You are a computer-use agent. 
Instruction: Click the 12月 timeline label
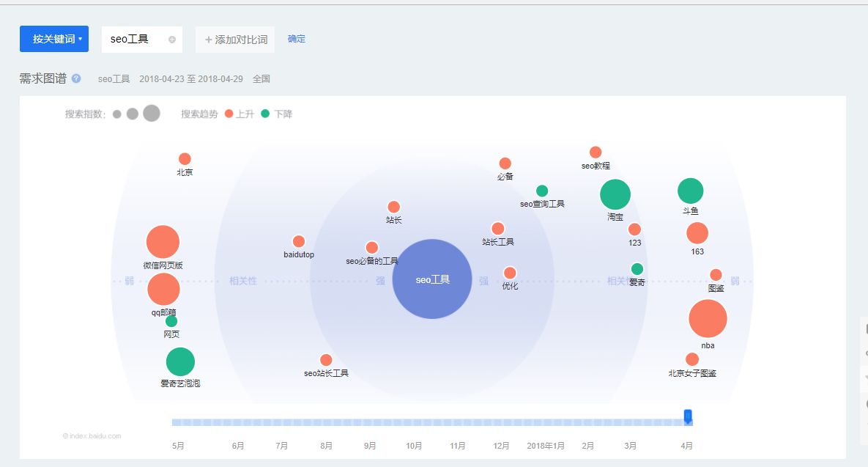tap(502, 446)
